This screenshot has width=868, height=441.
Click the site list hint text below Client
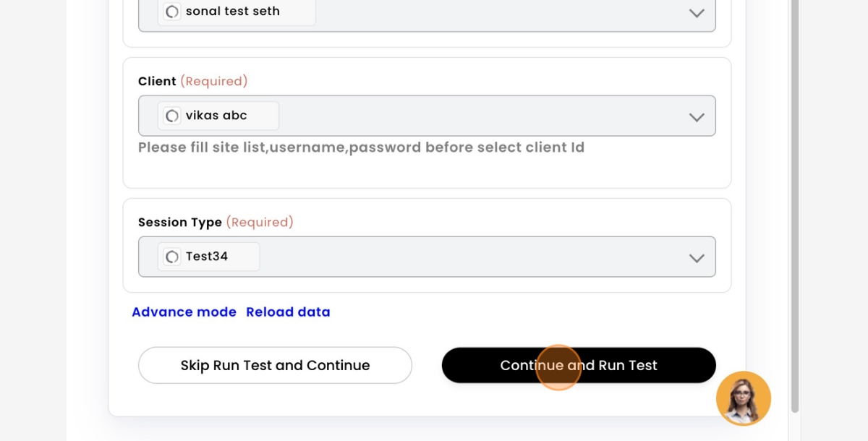coord(361,147)
